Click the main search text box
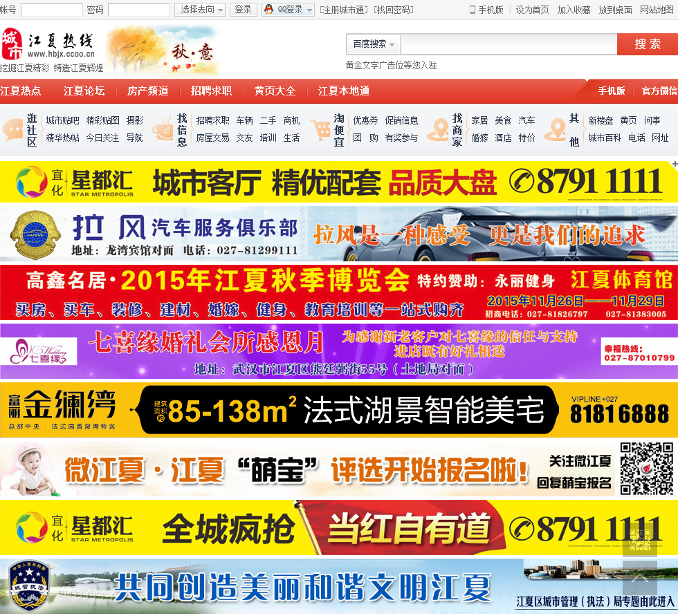Viewport: 678px width, 616px height. click(508, 44)
